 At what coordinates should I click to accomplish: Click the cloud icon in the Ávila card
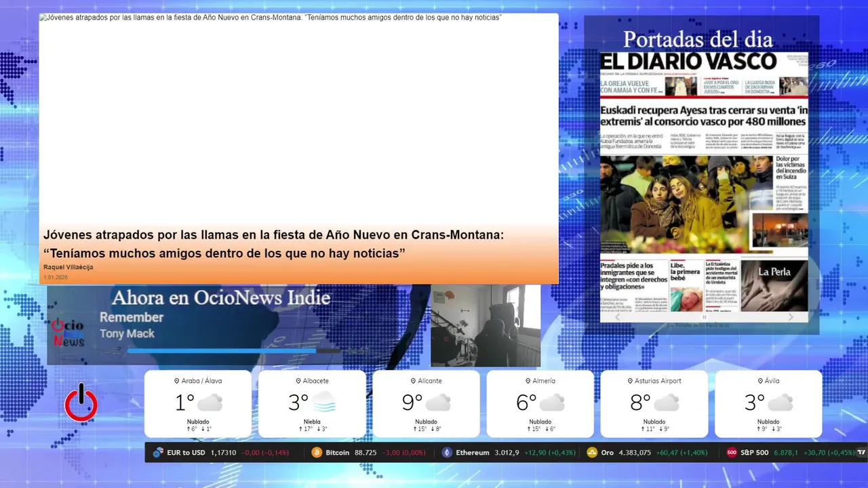point(780,403)
